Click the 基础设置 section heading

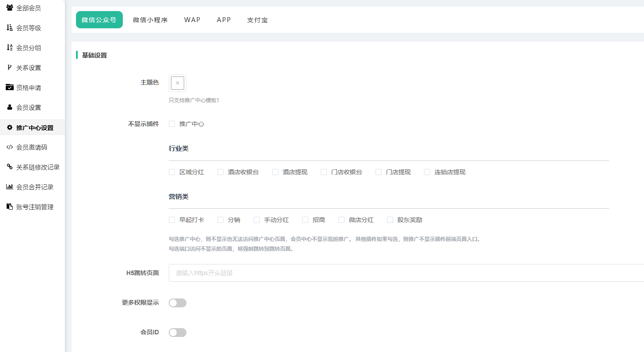[x=95, y=55]
